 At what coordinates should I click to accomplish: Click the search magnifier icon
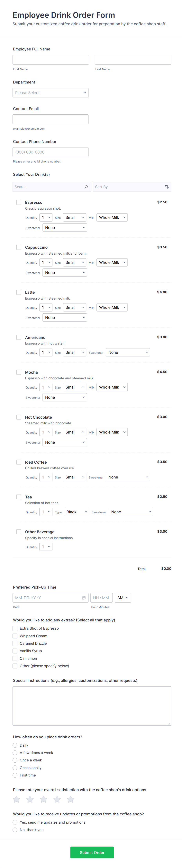[86, 187]
